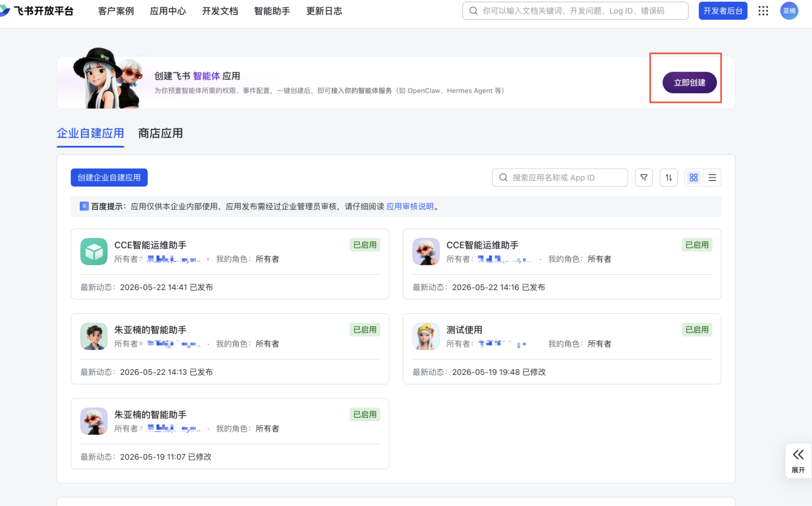
Task: Click the text 2026-05-19 19:48 已修改
Action: click(x=499, y=372)
